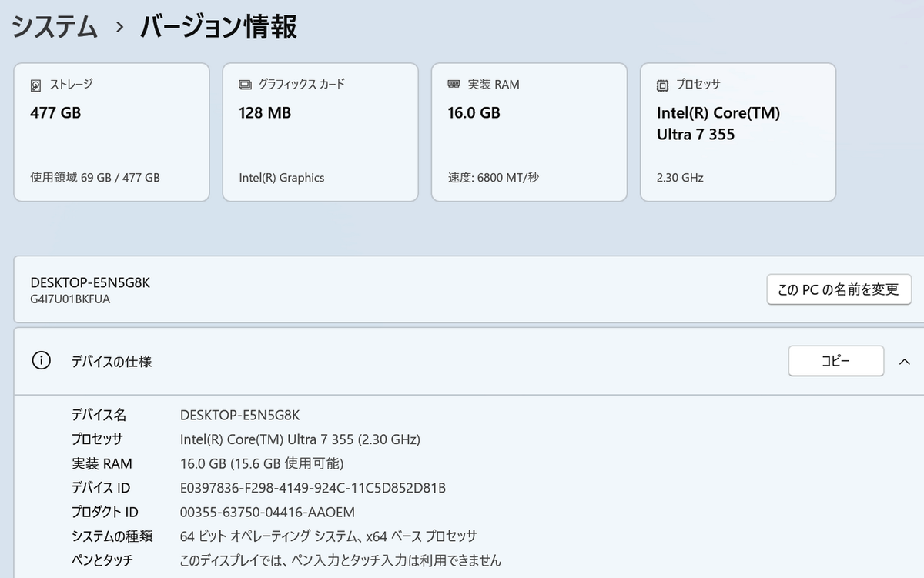Click the info icon beside デバイスの仕様
Viewport: 924px width, 578px height.
point(41,361)
